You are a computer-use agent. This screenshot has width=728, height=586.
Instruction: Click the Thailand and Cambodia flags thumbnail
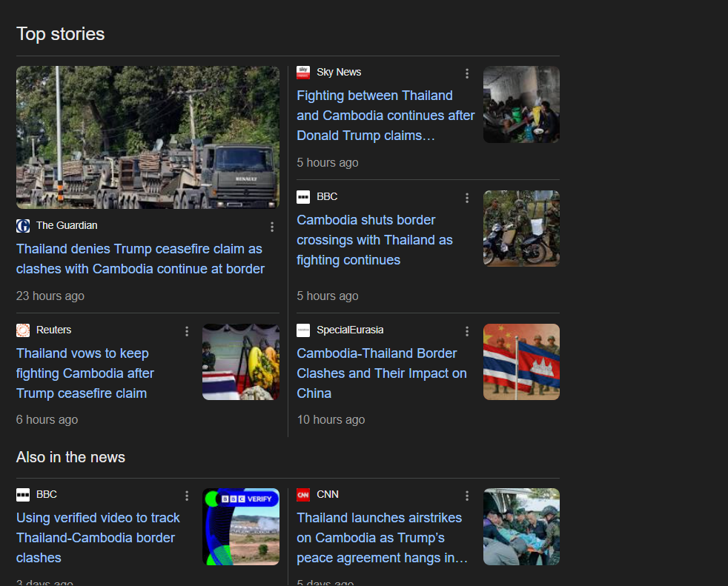[521, 362]
